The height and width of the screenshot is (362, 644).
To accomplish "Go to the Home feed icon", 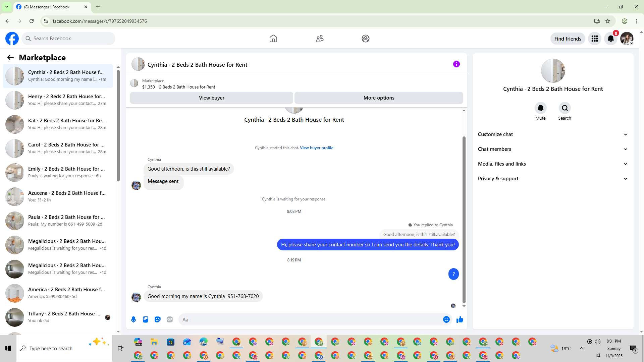I will click(x=273, y=39).
